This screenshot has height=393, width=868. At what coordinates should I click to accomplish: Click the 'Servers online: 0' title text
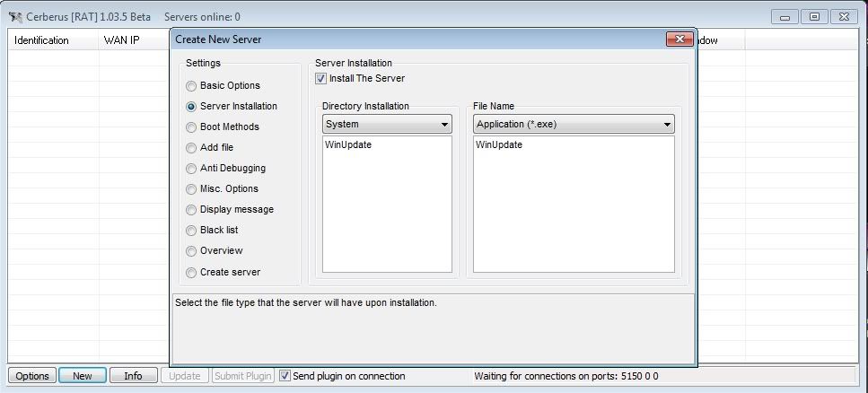point(202,17)
